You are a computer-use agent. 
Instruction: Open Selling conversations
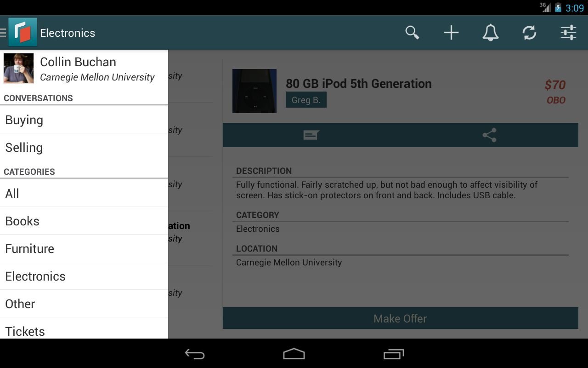tap(84, 147)
